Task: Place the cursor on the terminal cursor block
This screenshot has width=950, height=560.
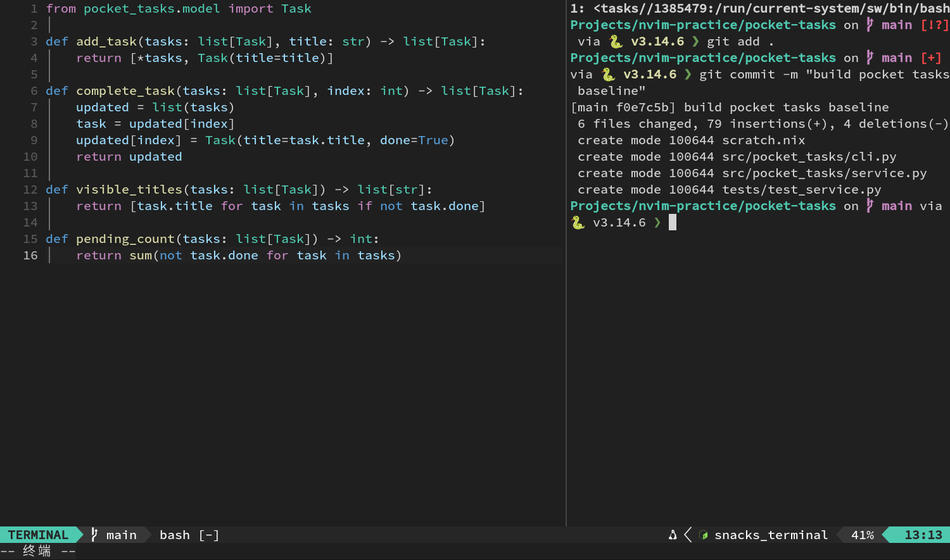Action: pos(673,222)
